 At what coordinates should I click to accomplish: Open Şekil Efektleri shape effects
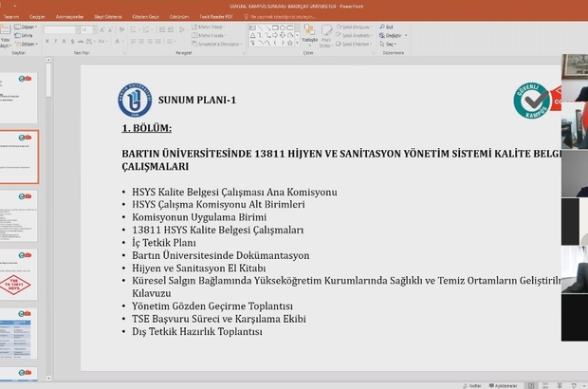pyautogui.click(x=354, y=45)
